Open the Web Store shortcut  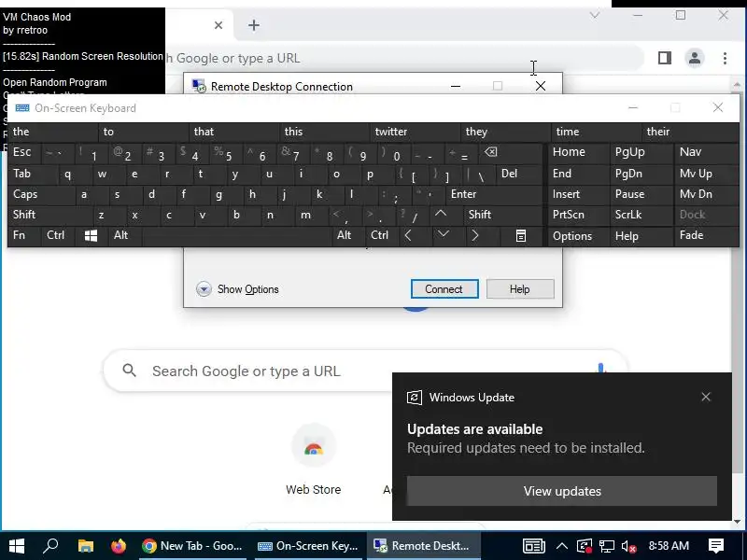pyautogui.click(x=313, y=459)
